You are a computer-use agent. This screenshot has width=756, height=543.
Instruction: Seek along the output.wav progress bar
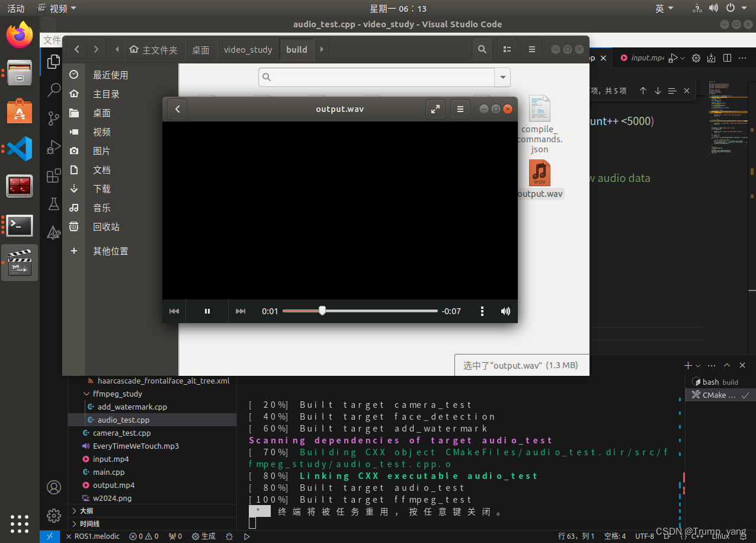click(360, 311)
